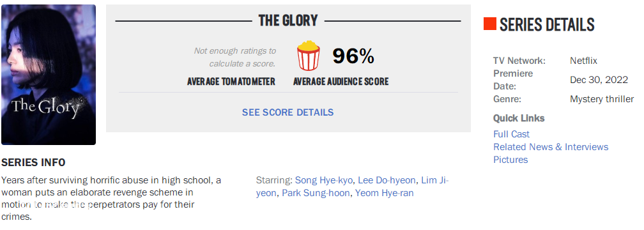The height and width of the screenshot is (230, 644).
Task: Click the Average Audience Score label
Action: point(341,82)
